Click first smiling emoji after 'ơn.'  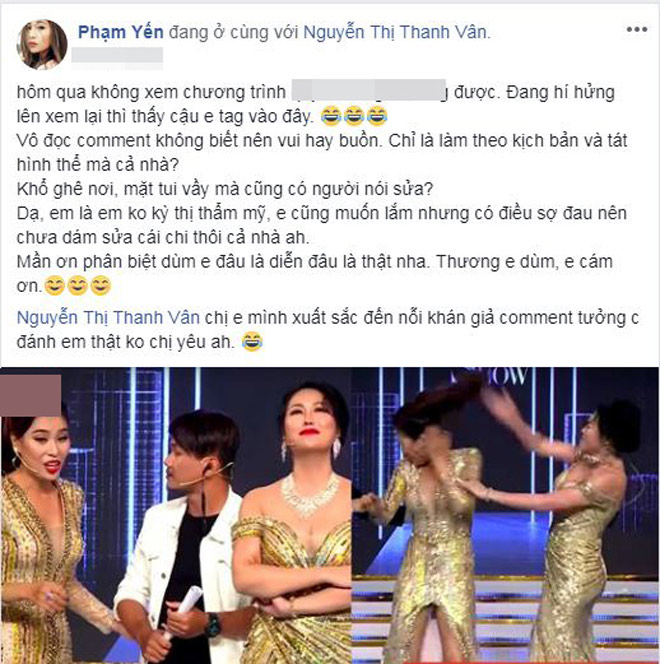pos(55,286)
